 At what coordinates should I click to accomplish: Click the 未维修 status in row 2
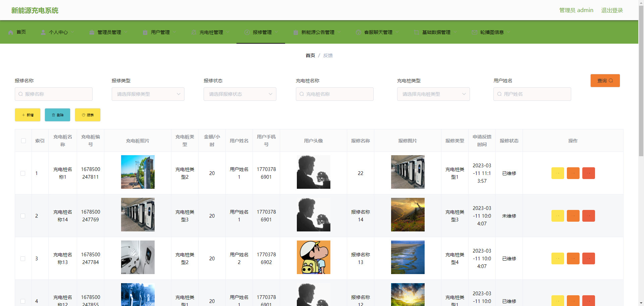click(x=509, y=216)
